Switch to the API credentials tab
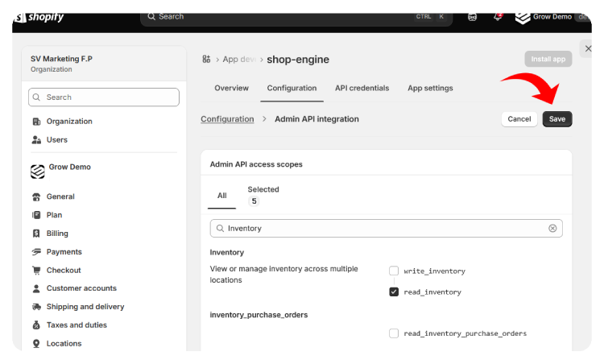This screenshot has height=364, width=604. tap(362, 89)
